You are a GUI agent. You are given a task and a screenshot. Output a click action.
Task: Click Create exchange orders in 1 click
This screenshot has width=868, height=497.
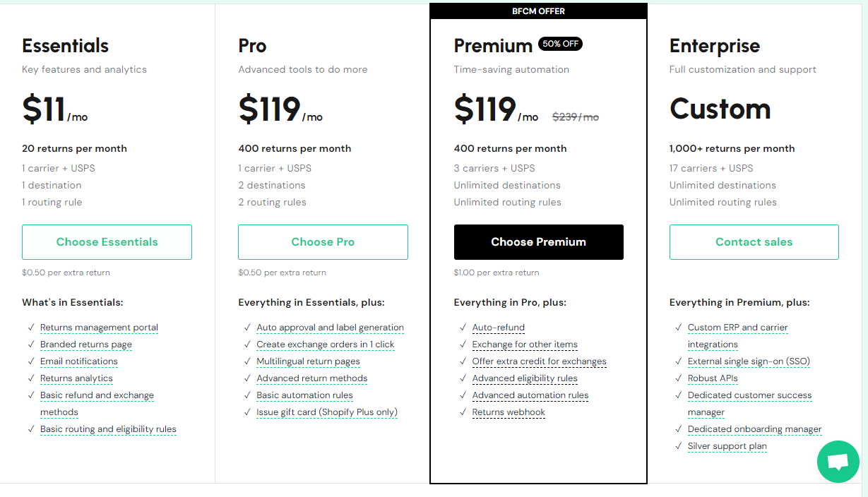325,345
